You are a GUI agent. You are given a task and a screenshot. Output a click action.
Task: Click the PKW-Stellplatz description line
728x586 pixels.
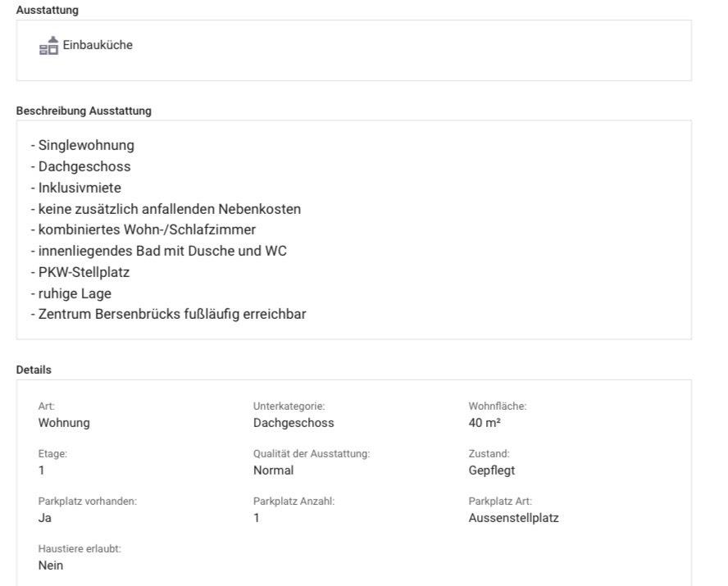pyautogui.click(x=80, y=272)
